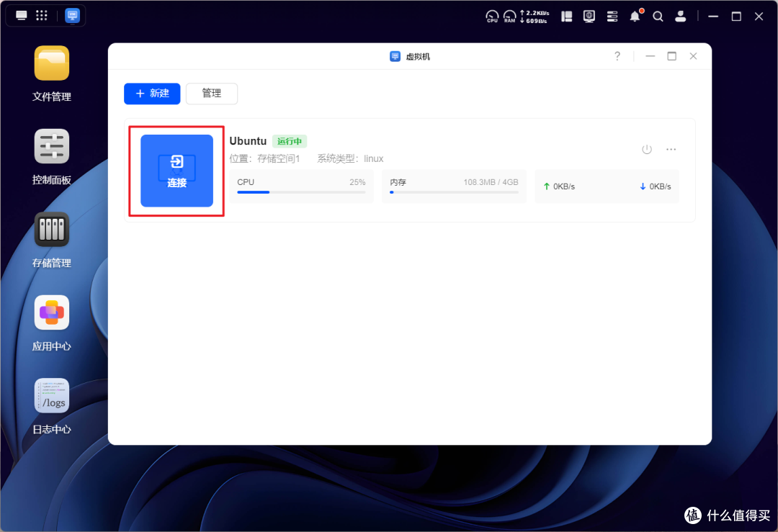Image resolution: width=778 pixels, height=532 pixels.
Task: Click the 系统类型：linux text
Action: click(x=350, y=158)
